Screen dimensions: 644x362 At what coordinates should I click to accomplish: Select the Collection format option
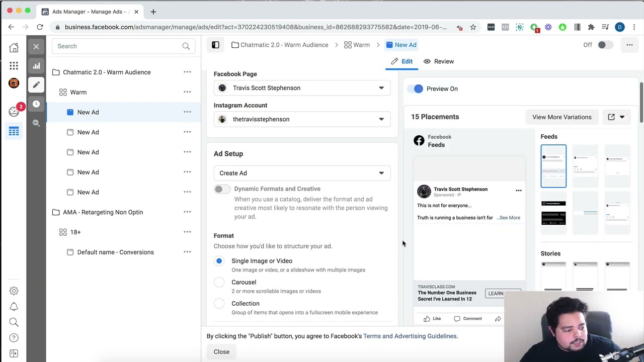coord(219,304)
